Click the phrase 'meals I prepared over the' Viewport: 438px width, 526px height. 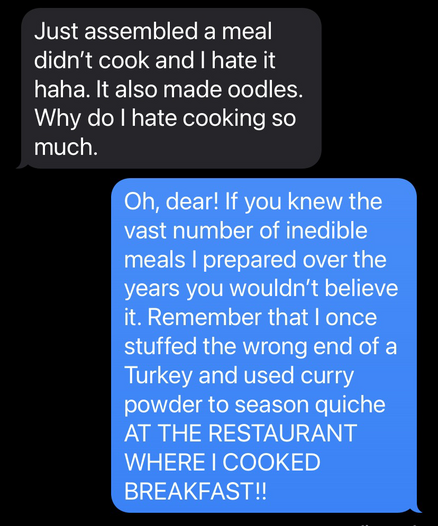click(255, 260)
